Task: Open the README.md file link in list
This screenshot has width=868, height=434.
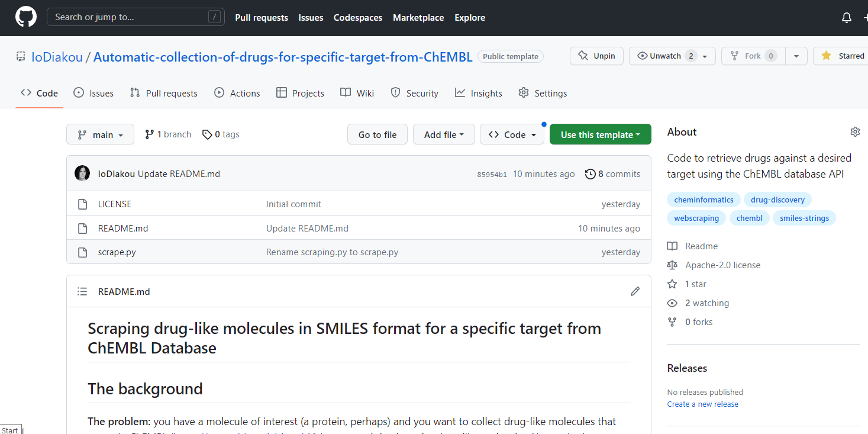Action: point(123,228)
